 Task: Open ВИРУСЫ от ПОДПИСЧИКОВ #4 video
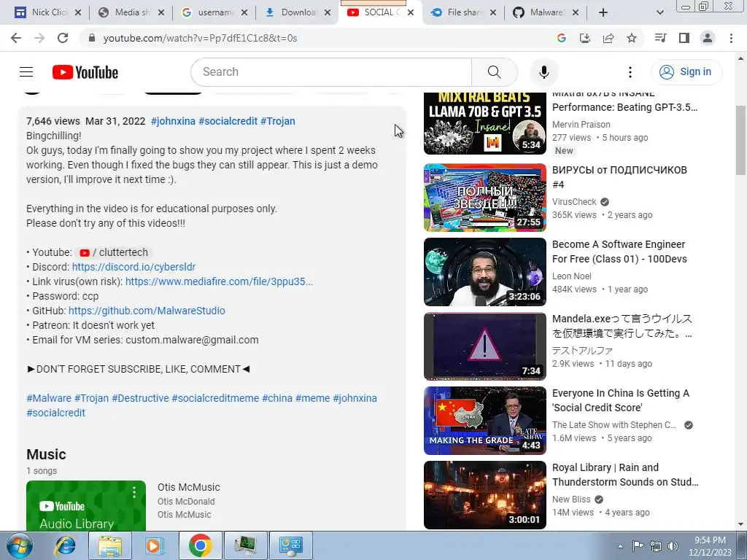point(619,177)
